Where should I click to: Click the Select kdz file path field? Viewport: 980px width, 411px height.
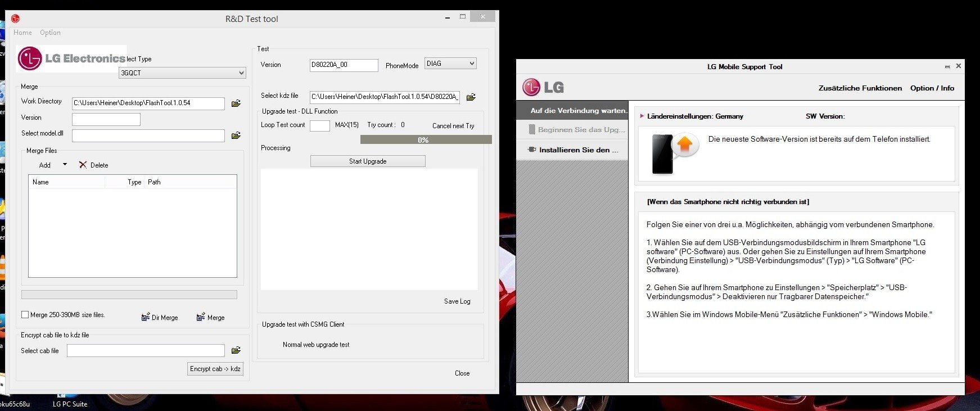[x=385, y=97]
